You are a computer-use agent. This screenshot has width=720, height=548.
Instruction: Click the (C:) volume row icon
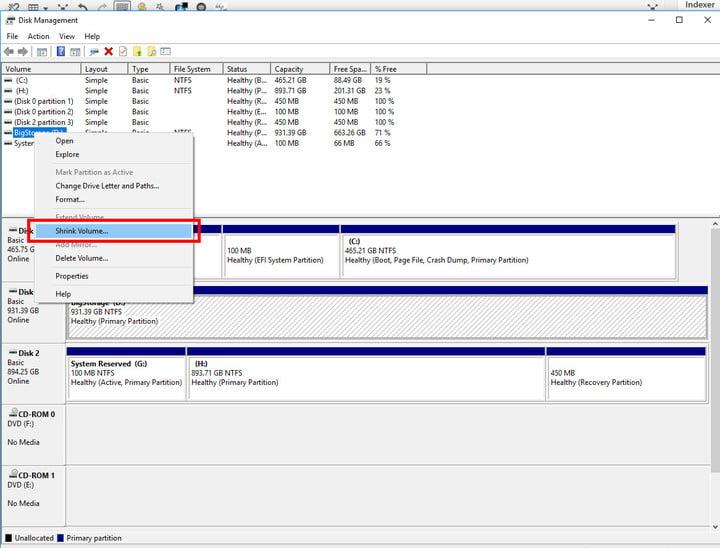8,80
